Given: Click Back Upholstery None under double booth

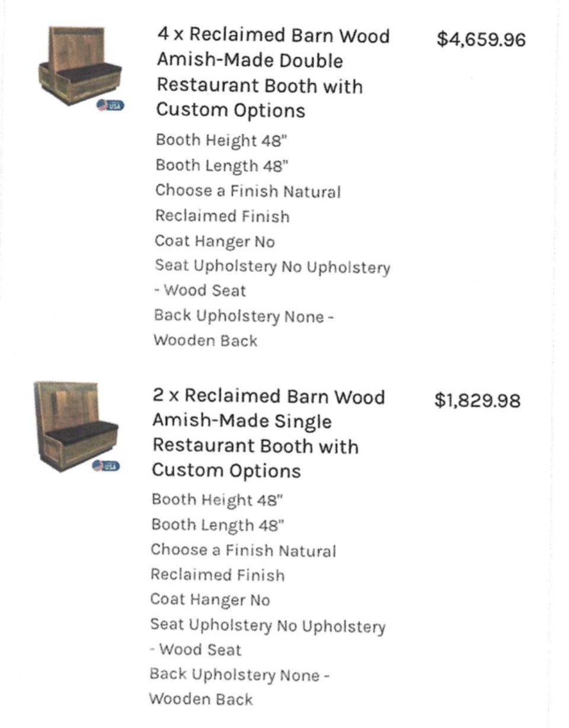Looking at the screenshot, I should 244,328.
